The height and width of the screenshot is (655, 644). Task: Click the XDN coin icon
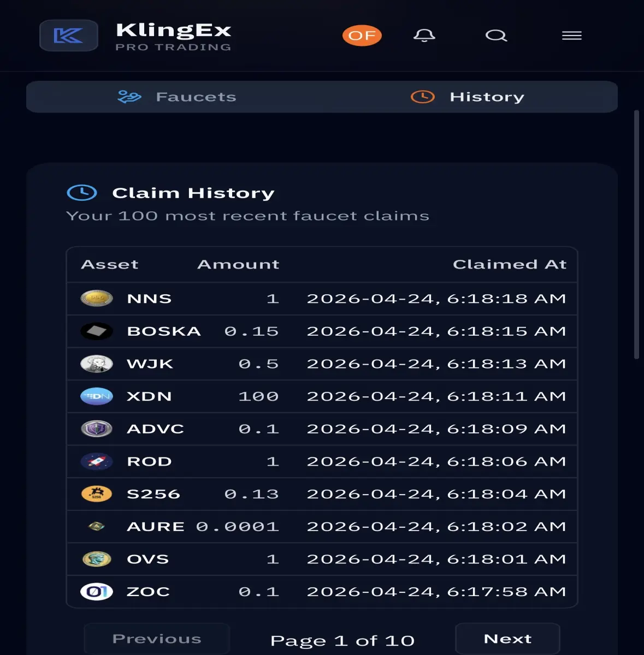[x=97, y=396]
